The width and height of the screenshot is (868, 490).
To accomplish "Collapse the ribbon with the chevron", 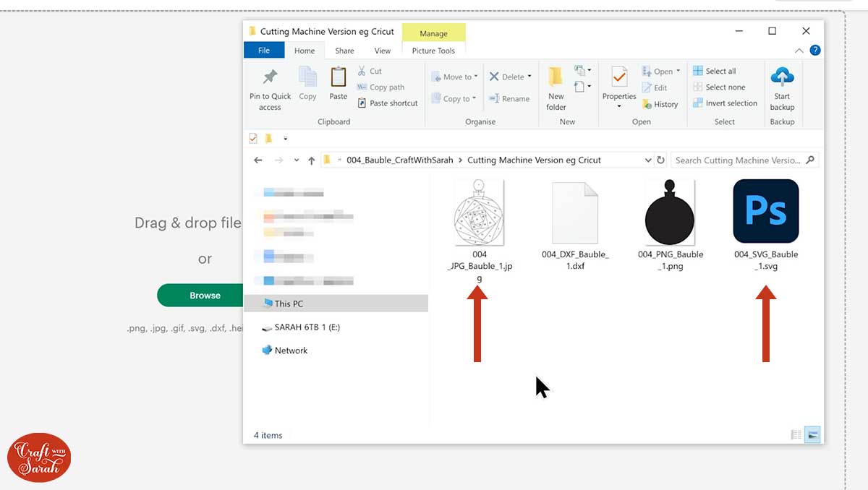I will 799,51.
